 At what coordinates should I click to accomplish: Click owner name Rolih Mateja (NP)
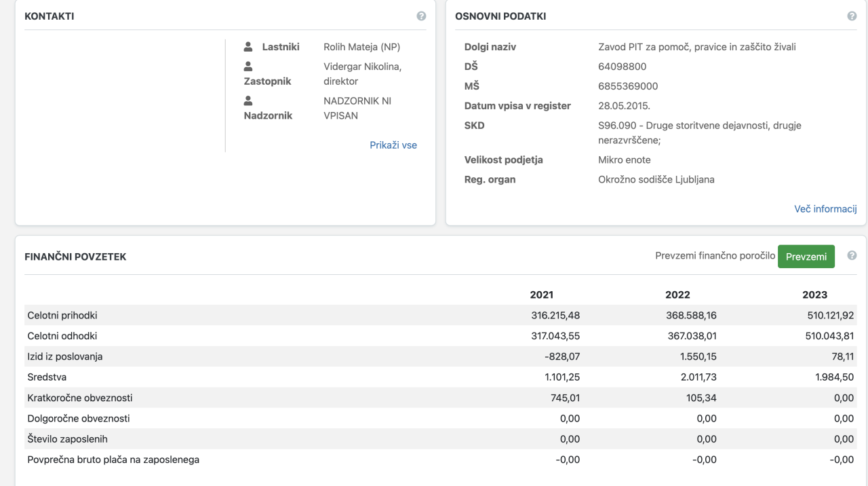pos(361,47)
